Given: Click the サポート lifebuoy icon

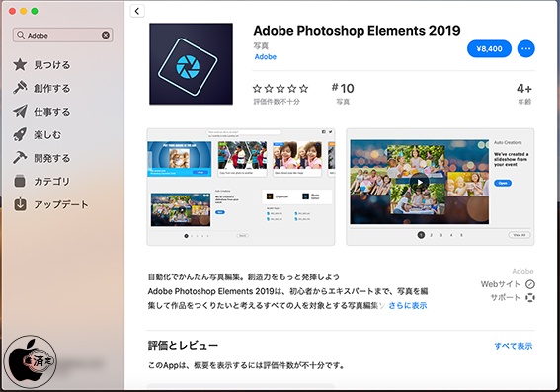Looking at the screenshot, I should (x=530, y=297).
